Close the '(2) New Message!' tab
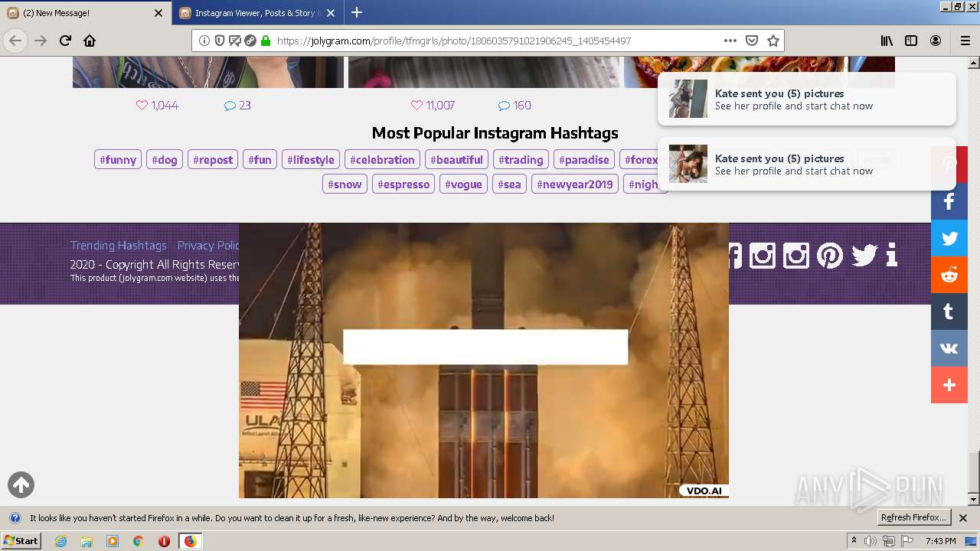Screen dimensions: 980x551 158,13
